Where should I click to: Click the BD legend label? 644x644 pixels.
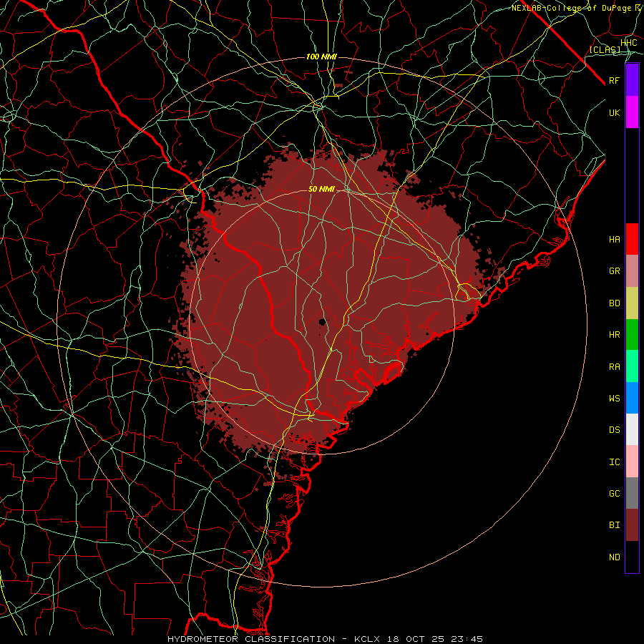[615, 303]
